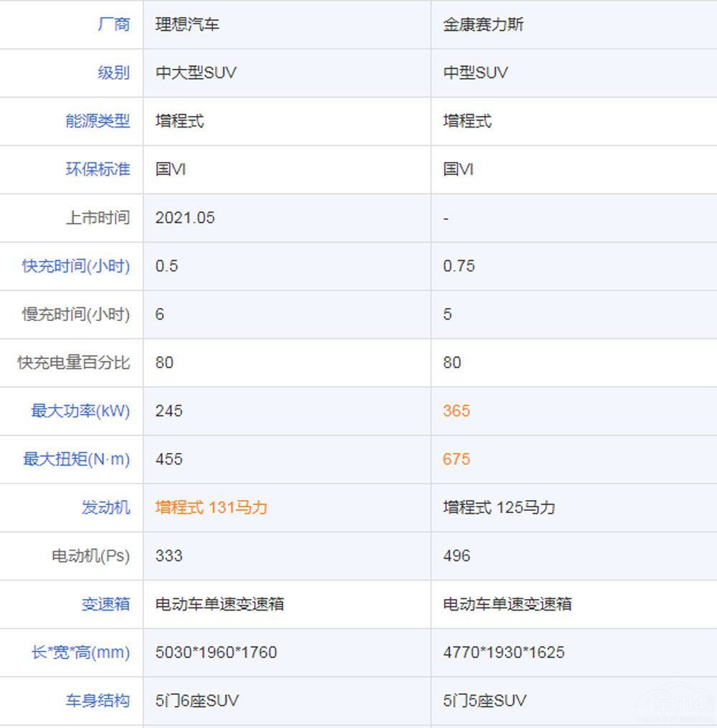Click the orange 增程式 131马力 engine value
The image size is (717, 728).
212,507
